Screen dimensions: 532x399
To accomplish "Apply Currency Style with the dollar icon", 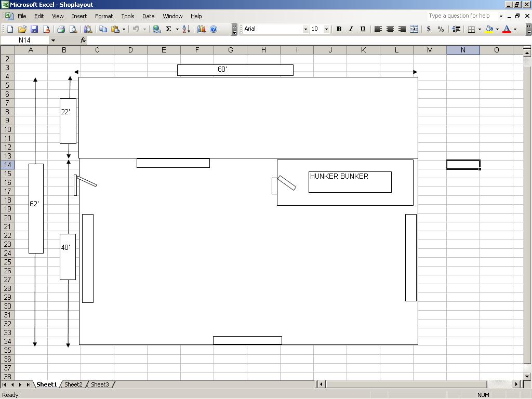I will click(429, 29).
